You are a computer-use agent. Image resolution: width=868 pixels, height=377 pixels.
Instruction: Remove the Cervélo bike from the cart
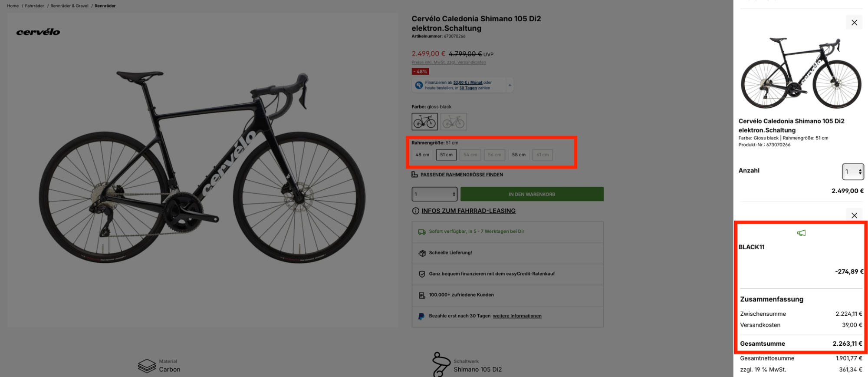click(854, 23)
